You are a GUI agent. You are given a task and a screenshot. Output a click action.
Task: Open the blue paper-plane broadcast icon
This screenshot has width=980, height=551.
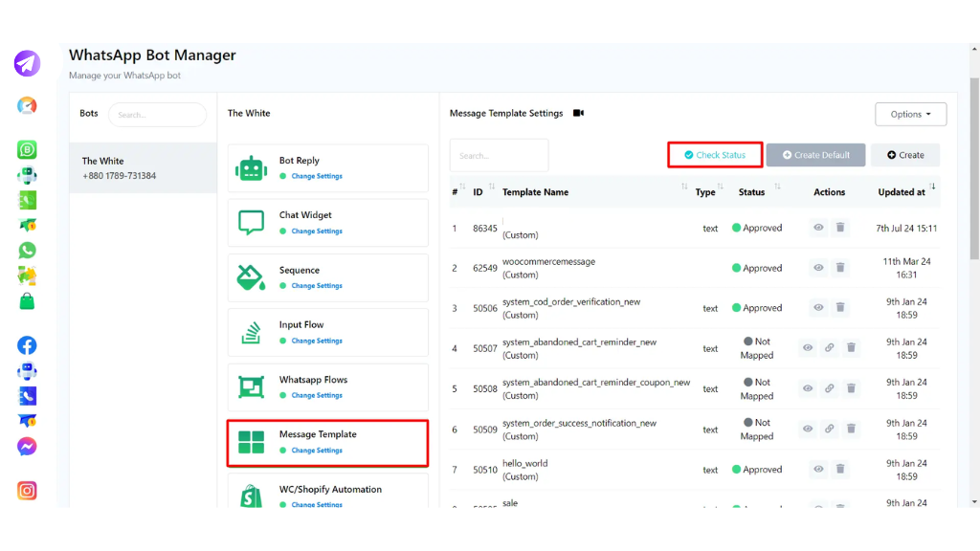(x=27, y=421)
